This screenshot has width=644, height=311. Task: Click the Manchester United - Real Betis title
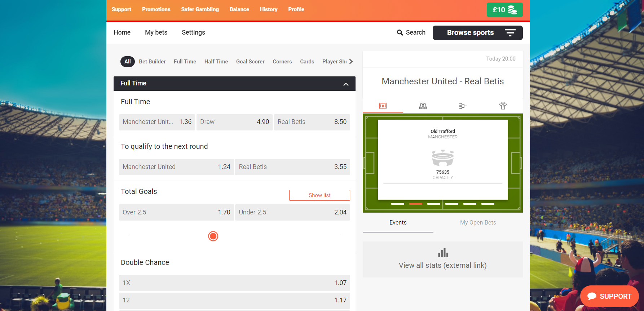(443, 81)
